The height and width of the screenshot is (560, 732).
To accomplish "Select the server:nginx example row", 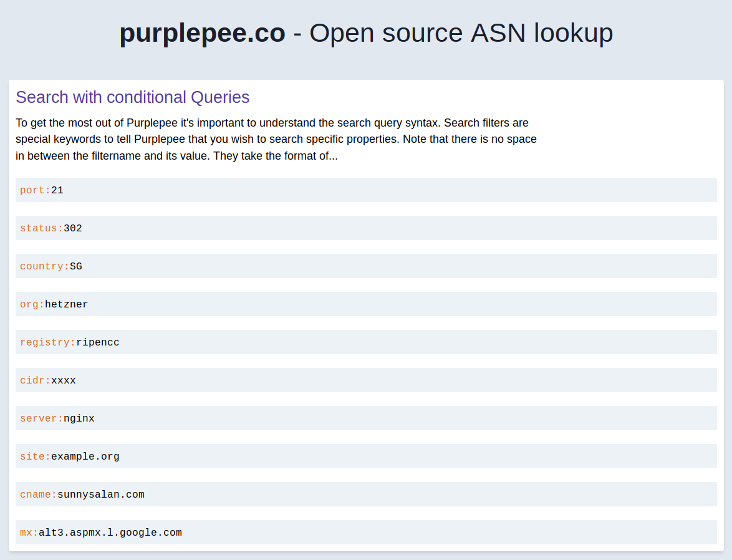I will click(366, 418).
